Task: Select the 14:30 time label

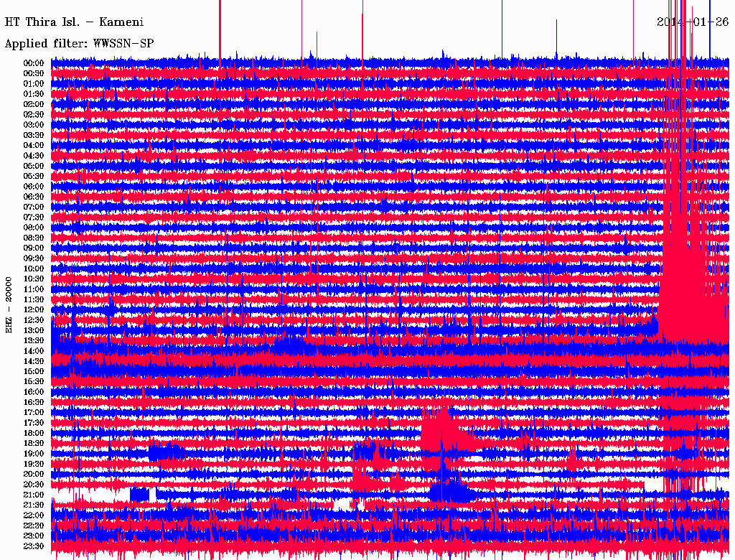Action: click(34, 361)
